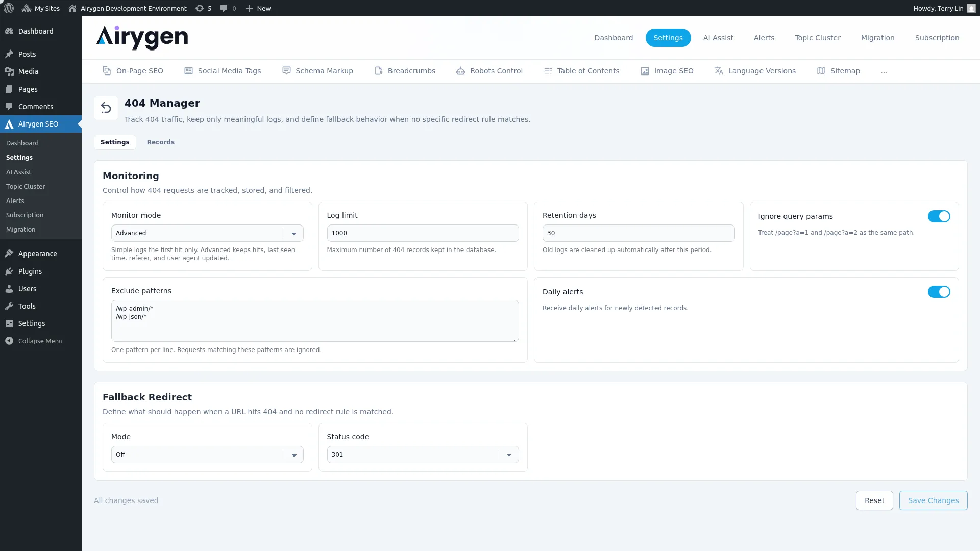Click the Posts pin icon
980x551 pixels.
click(x=9, y=54)
